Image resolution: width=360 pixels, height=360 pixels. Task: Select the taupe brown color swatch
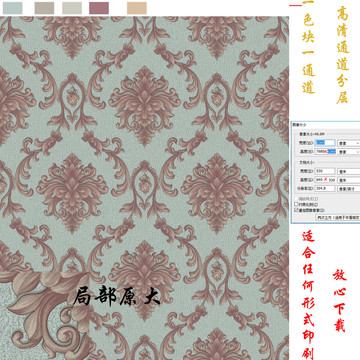(x=44, y=8)
